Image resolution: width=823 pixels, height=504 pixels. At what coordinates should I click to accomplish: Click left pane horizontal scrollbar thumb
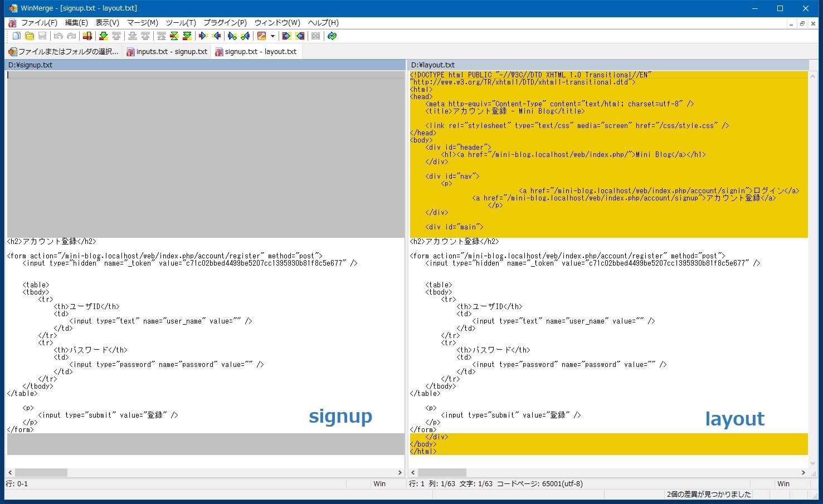coord(41,472)
